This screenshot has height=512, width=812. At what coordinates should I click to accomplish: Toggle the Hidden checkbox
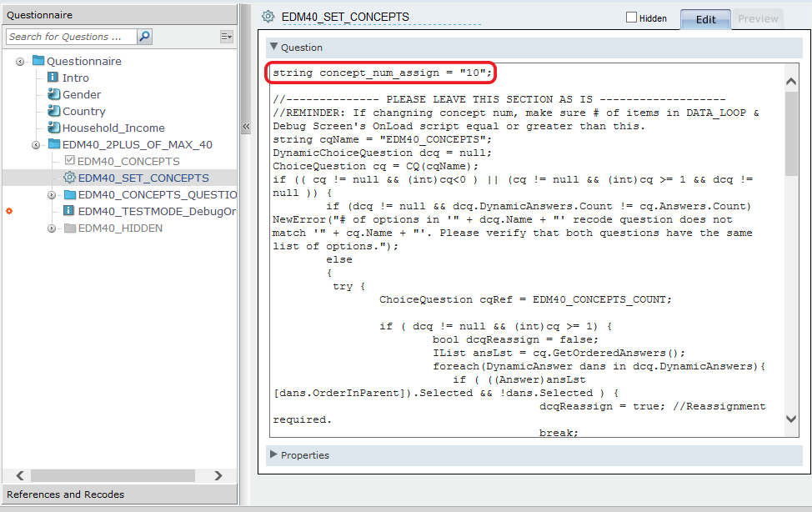coord(631,18)
